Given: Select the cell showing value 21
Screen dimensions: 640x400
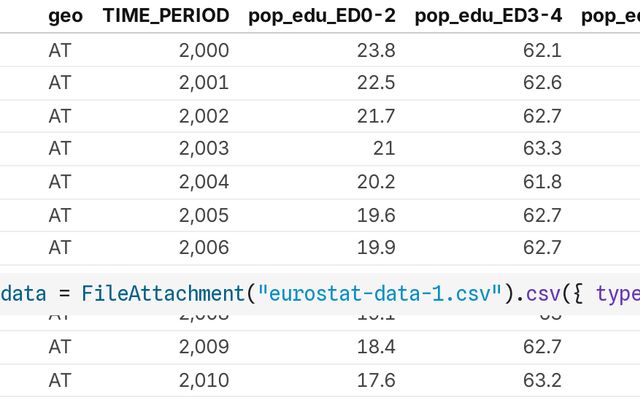Looking at the screenshot, I should click(384, 148).
